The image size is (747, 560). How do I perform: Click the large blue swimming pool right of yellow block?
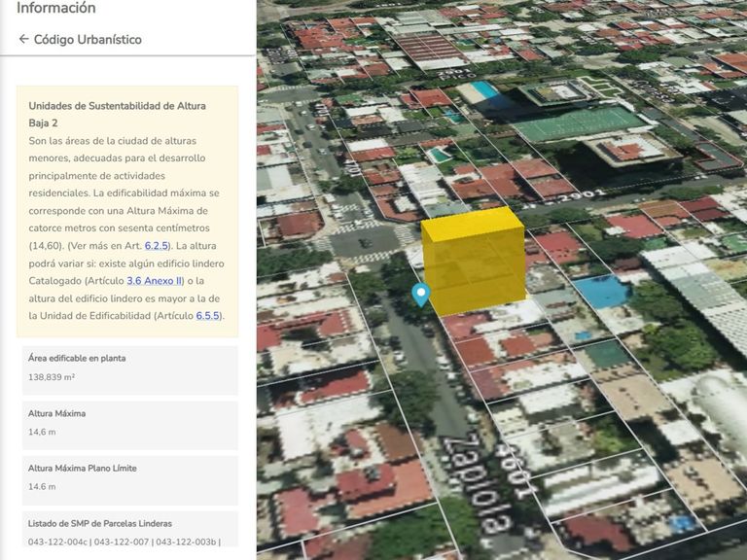click(x=601, y=292)
